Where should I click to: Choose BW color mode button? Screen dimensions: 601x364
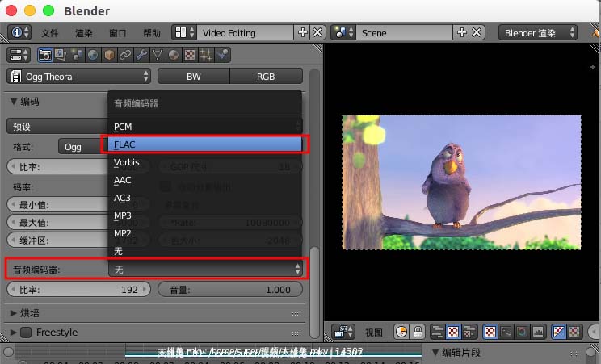coord(194,77)
